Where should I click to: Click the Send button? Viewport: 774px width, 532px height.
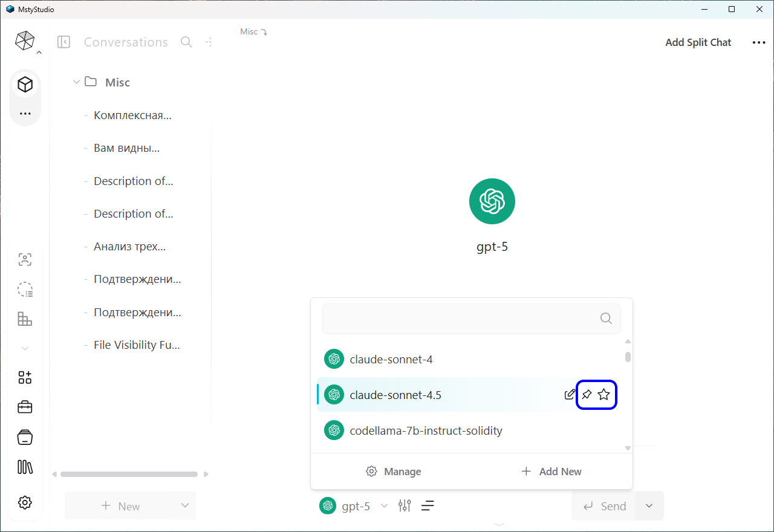(604, 506)
